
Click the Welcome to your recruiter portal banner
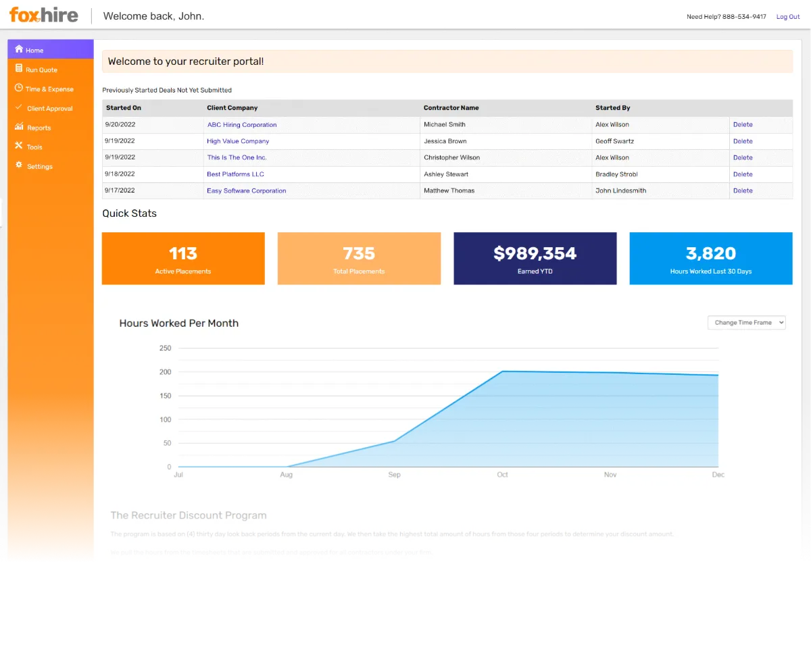447,61
